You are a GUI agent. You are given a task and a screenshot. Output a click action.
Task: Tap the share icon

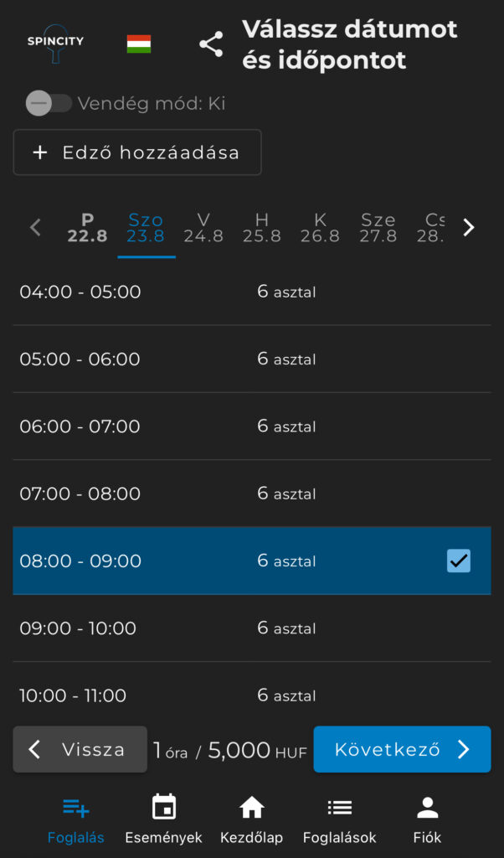point(211,44)
